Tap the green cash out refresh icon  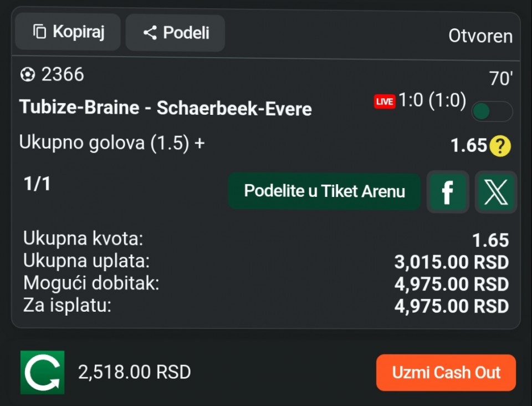(43, 372)
